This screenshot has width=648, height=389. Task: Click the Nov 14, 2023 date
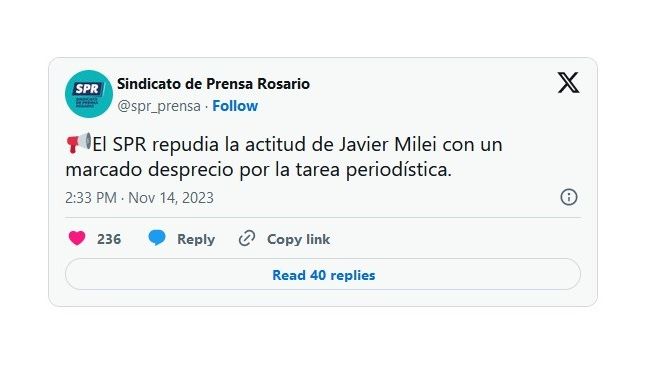pos(171,198)
